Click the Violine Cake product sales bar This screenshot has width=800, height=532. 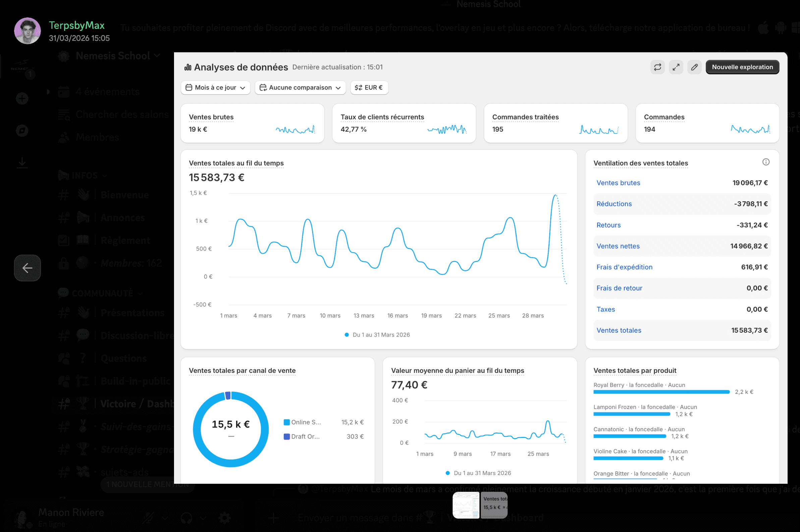628,458
